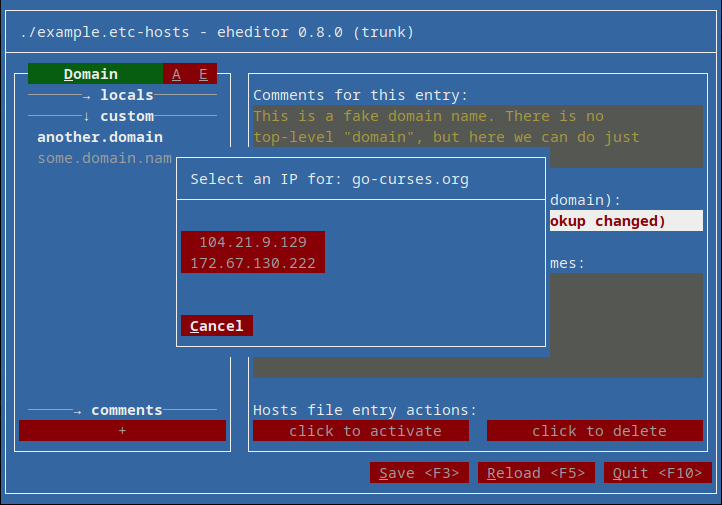Viewport: 722px width, 505px height.
Task: Focus the hostnames list text area
Action: click(626, 325)
